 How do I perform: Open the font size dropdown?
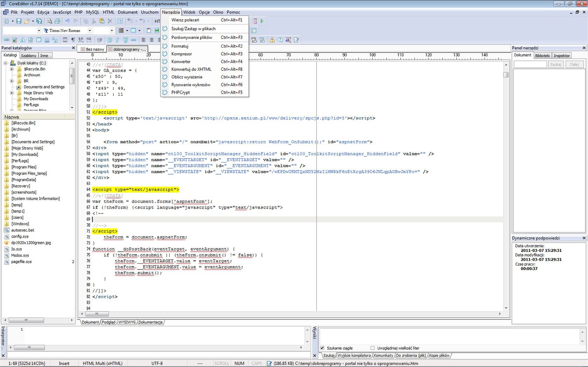112,30
